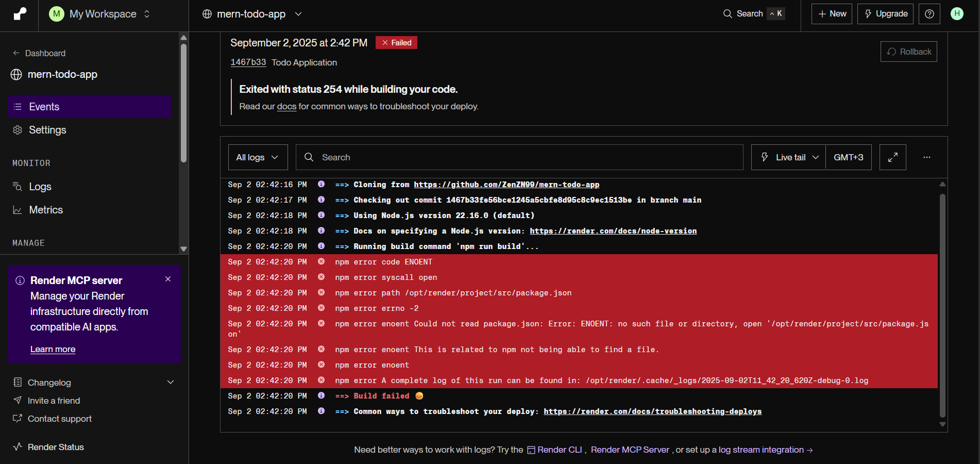Open the My Workspace switcher
The height and width of the screenshot is (464, 980).
[x=100, y=14]
